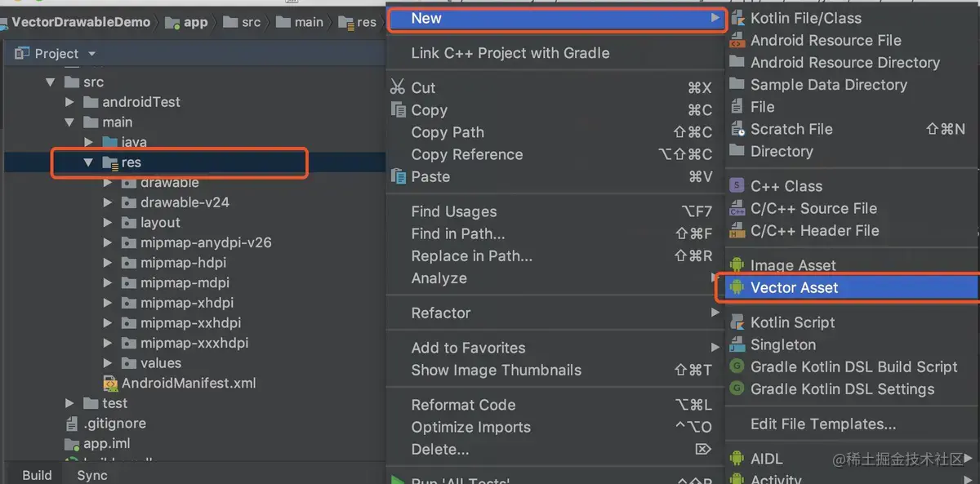
Task: Open a new Scratch File
Action: pos(790,128)
